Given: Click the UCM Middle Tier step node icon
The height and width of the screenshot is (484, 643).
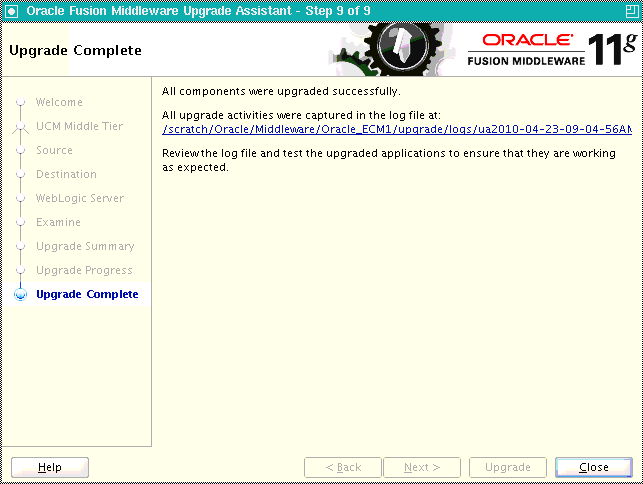Looking at the screenshot, I should pos(21,127).
